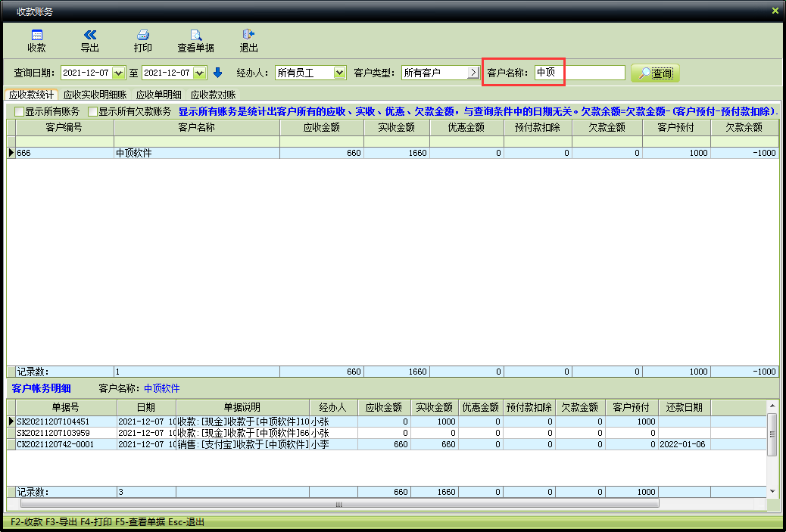Viewport: 786px width, 532px height.
Task: Enable the 显示所有账务 checkbox
Action: pos(20,112)
